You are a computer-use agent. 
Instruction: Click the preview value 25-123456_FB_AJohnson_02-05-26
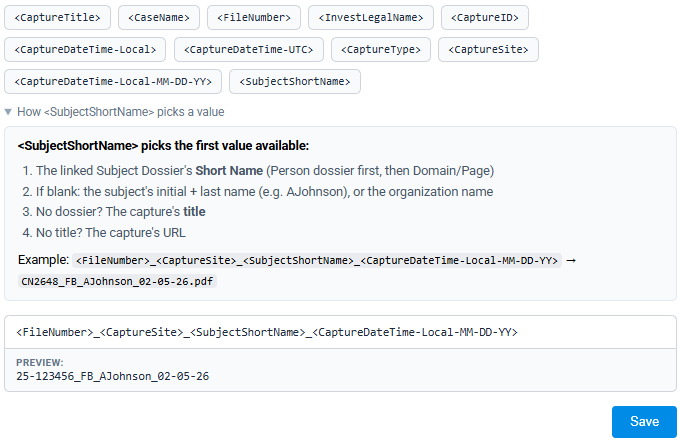click(113, 376)
